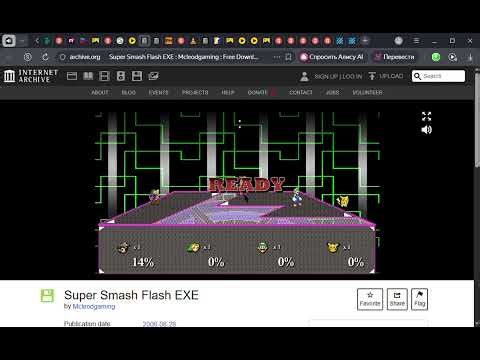Click the Super Smash Flash EXE title
The width and height of the screenshot is (480, 360).
click(131, 295)
